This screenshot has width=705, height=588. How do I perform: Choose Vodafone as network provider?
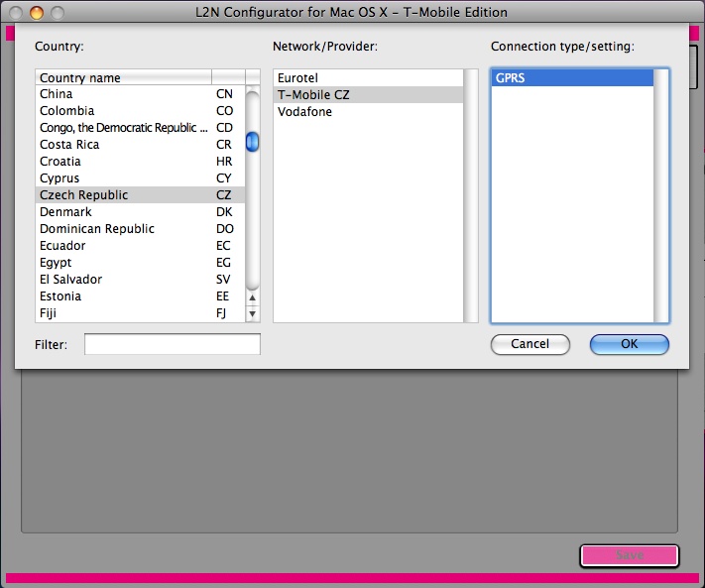point(368,111)
